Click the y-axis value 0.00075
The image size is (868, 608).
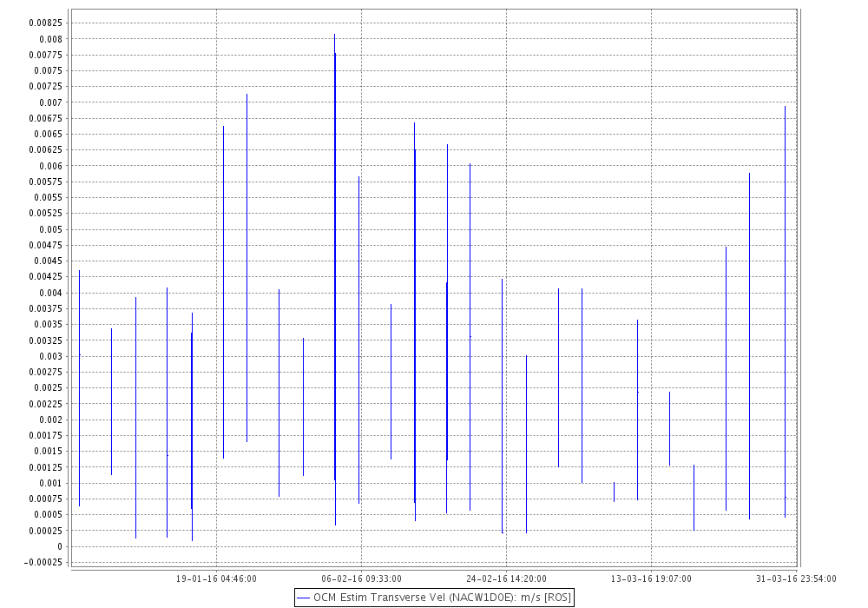point(46,499)
